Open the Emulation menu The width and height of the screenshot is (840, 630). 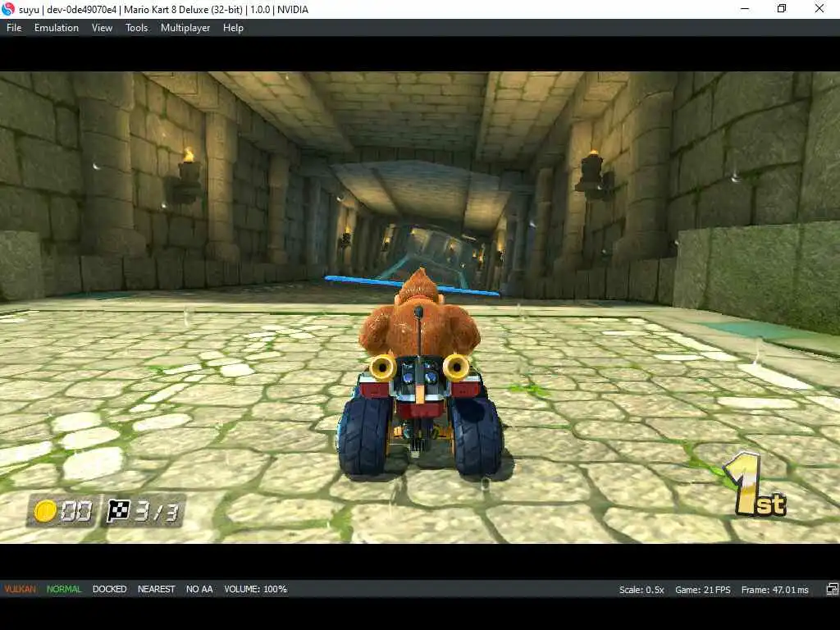tap(57, 28)
